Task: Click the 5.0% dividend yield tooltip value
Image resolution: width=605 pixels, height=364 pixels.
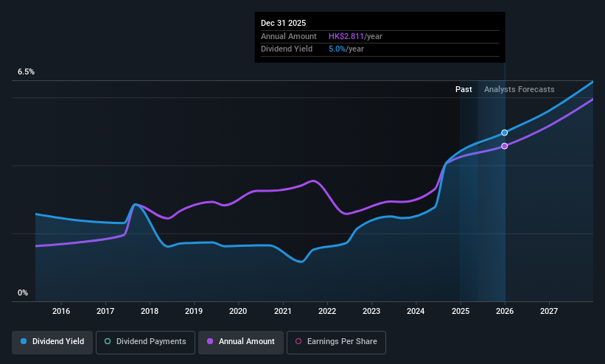Action: (x=338, y=49)
